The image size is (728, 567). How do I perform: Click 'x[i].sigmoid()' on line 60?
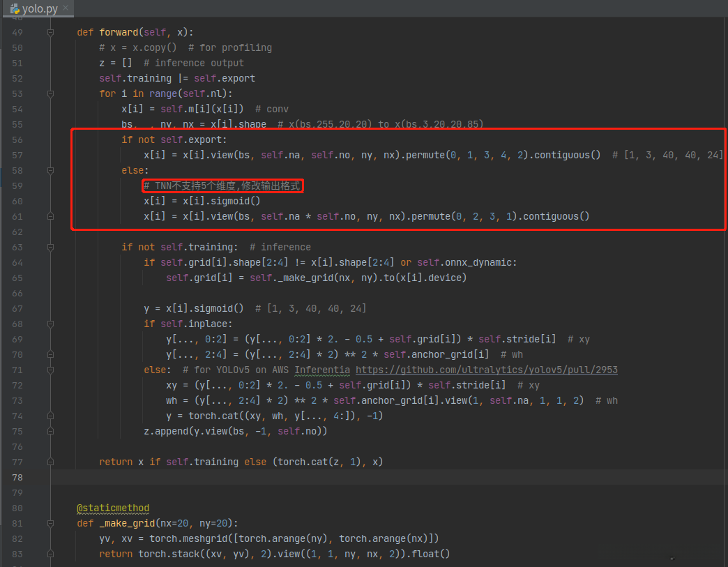tap(222, 201)
